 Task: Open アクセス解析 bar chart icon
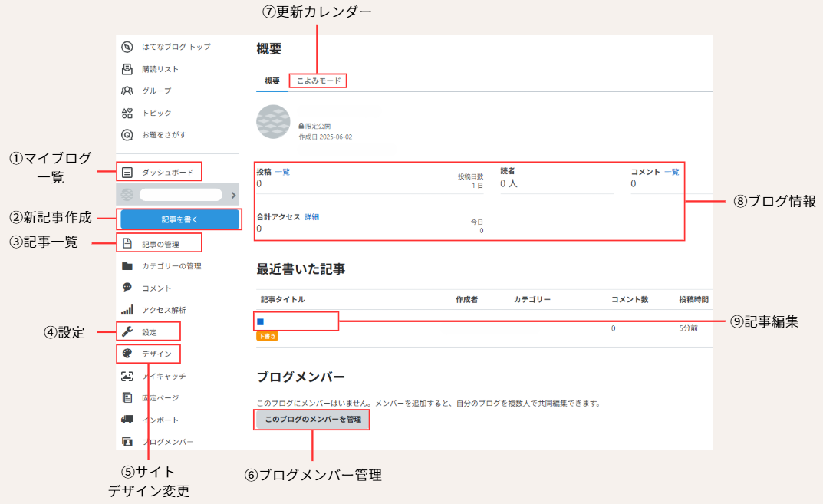pos(127,310)
